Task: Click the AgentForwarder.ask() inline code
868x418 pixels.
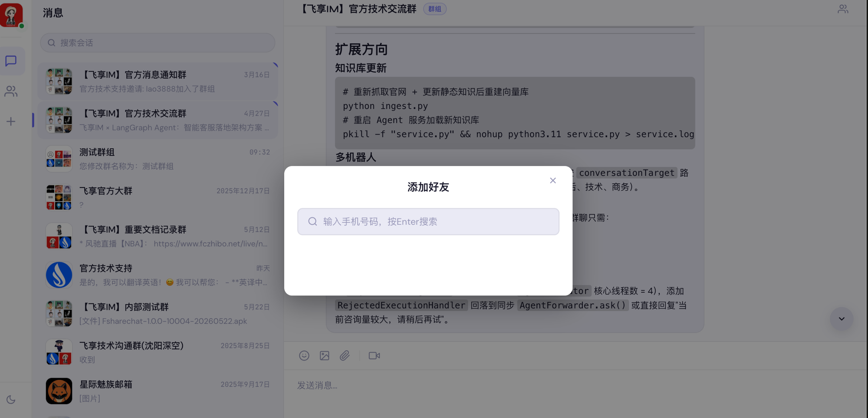Action: pyautogui.click(x=572, y=305)
